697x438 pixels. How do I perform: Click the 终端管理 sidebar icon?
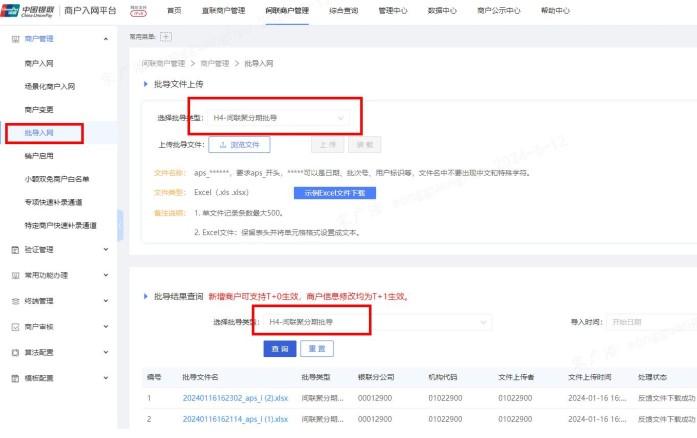point(14,301)
